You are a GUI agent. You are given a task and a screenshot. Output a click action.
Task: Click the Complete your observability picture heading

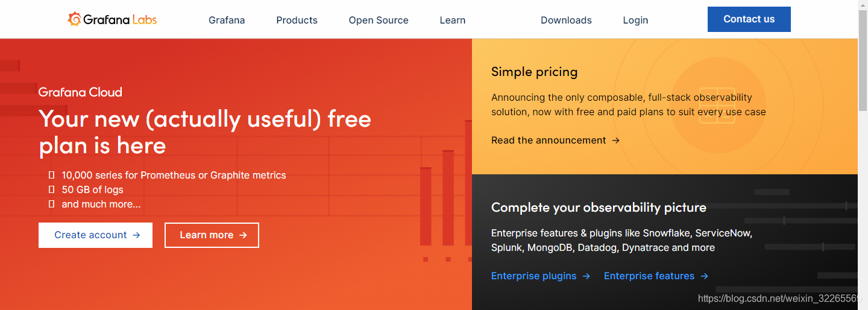(599, 207)
